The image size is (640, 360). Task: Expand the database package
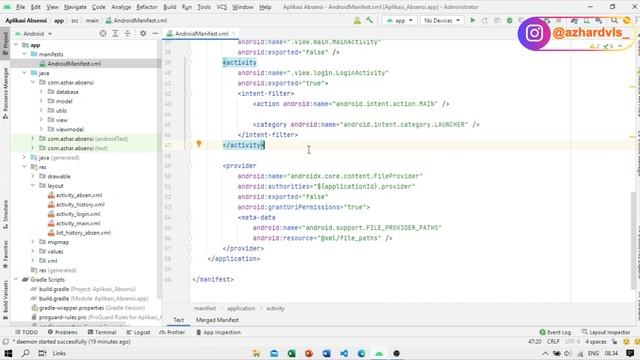41,91
